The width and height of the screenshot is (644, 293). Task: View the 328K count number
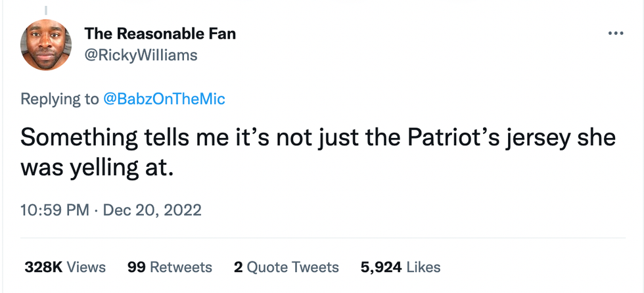point(43,267)
